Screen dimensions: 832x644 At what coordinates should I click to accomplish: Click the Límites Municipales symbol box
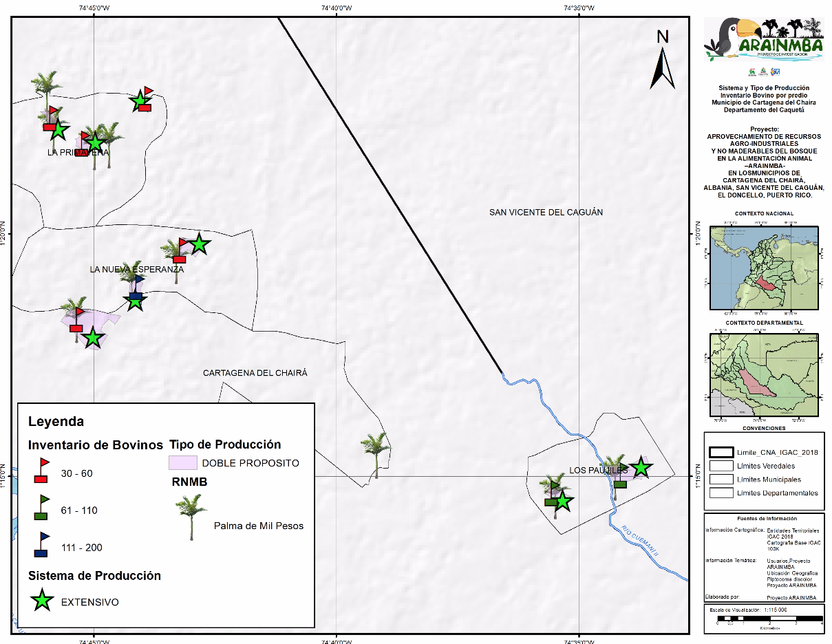coord(722,479)
